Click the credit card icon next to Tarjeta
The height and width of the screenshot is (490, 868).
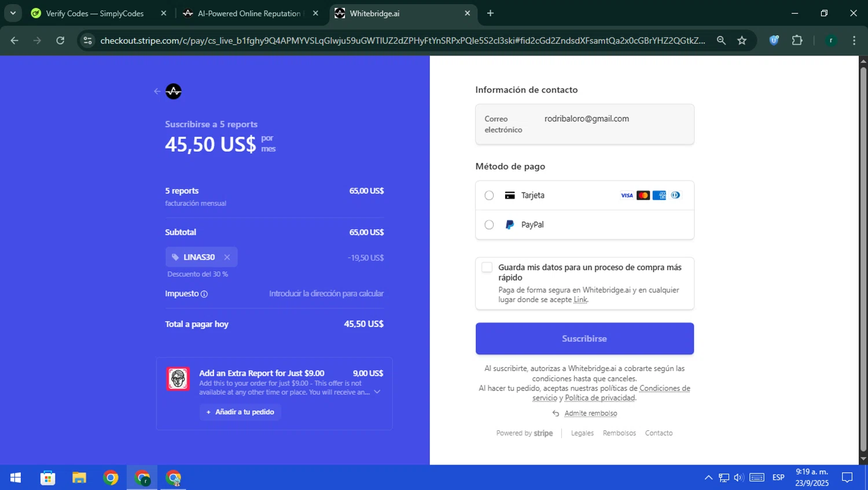pos(509,196)
